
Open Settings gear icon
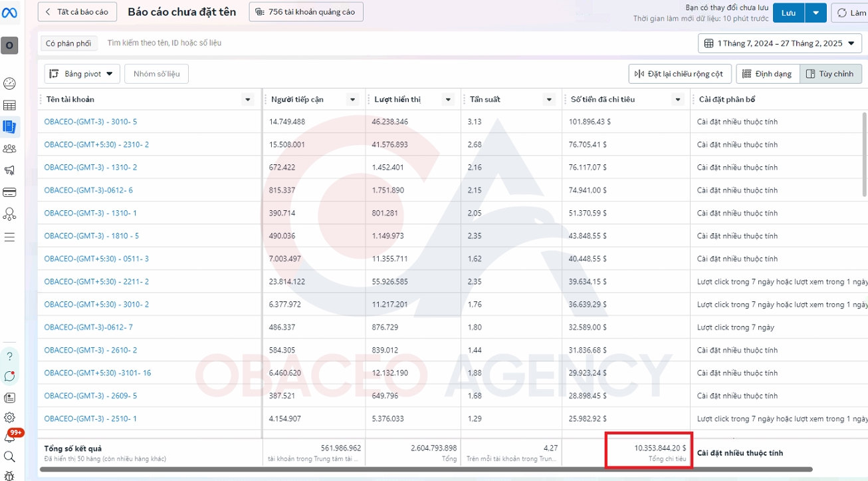(x=9, y=418)
